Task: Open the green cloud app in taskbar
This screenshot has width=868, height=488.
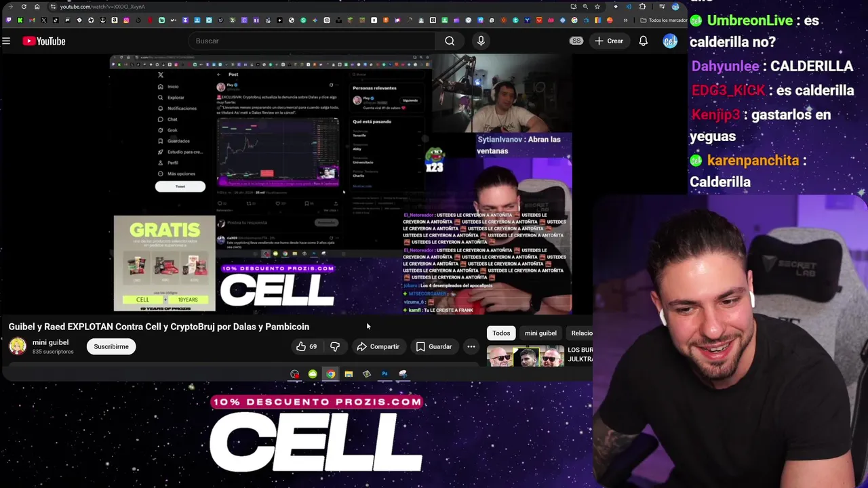Action: pyautogui.click(x=313, y=374)
